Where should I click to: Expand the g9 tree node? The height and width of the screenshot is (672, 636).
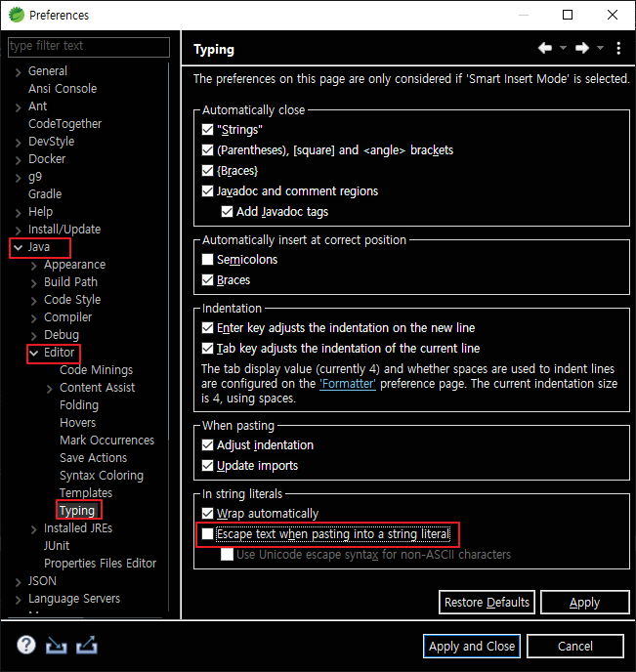(18, 178)
